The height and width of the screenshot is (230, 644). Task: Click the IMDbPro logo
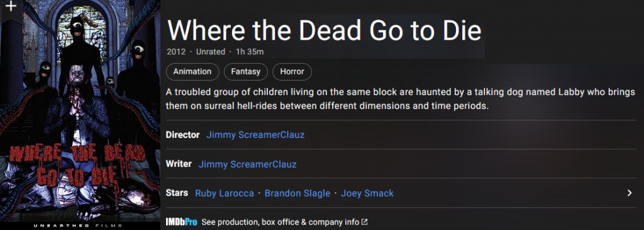click(x=182, y=222)
